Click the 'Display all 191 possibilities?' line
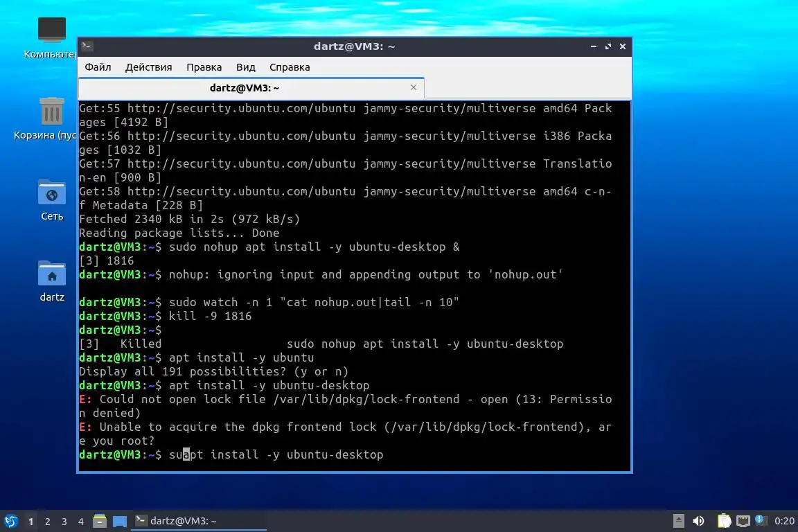Viewport: 798px width, 532px height. [214, 371]
